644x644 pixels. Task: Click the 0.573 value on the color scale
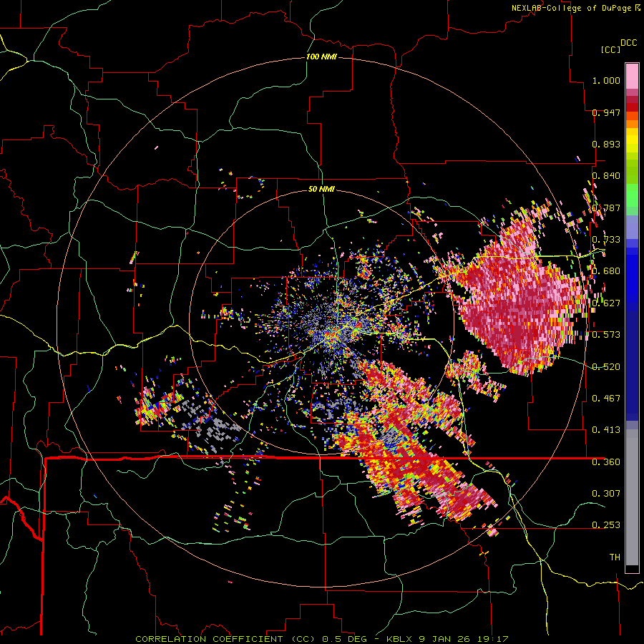tap(606, 335)
